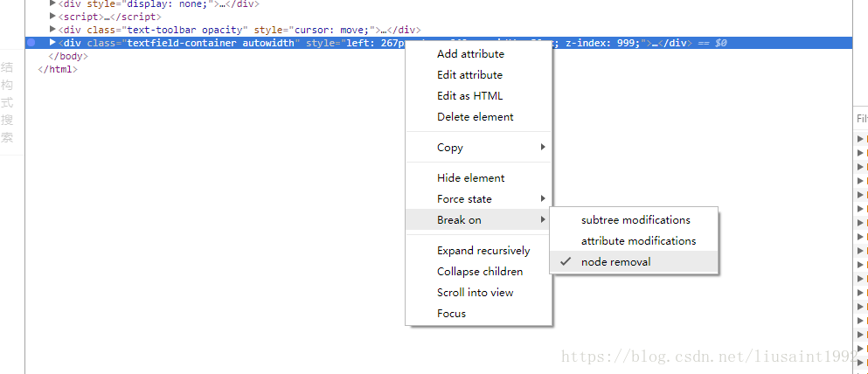Click the textfield-container class attribute value
The image size is (868, 374).
coord(211,43)
